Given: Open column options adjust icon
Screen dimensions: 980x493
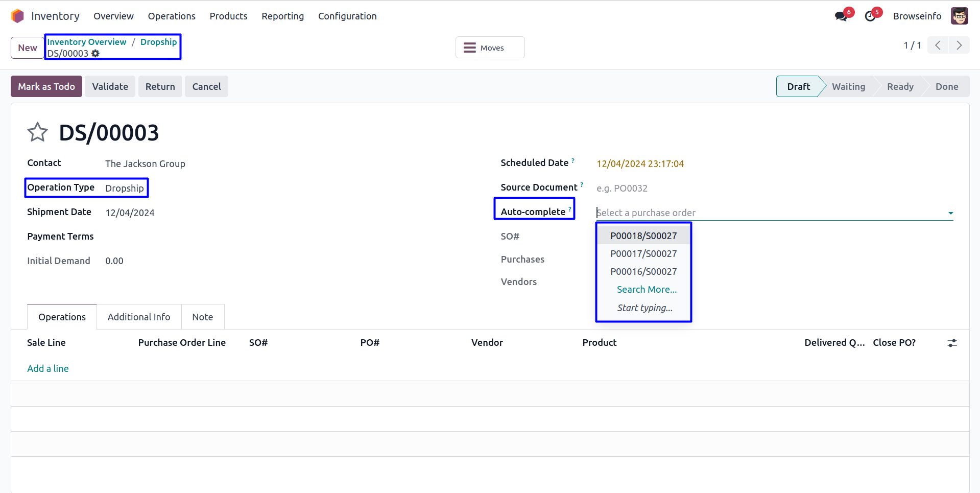Looking at the screenshot, I should click(x=952, y=343).
